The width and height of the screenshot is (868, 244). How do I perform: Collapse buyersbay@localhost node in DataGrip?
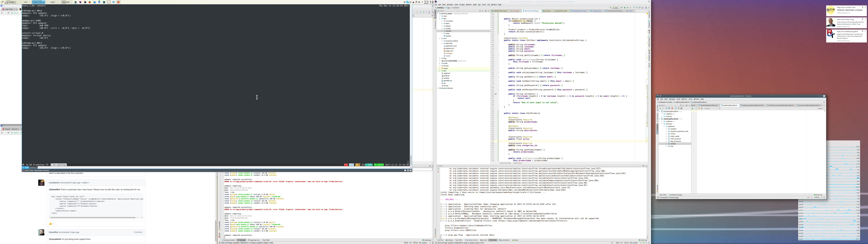pyautogui.click(x=660, y=112)
